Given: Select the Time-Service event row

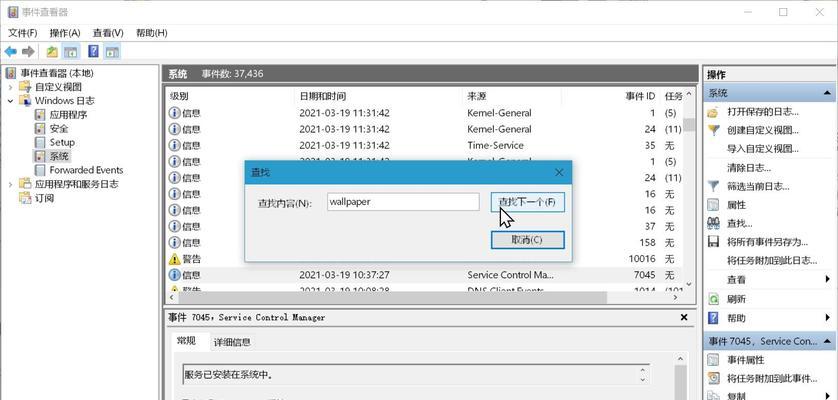Looking at the screenshot, I should [424, 145].
